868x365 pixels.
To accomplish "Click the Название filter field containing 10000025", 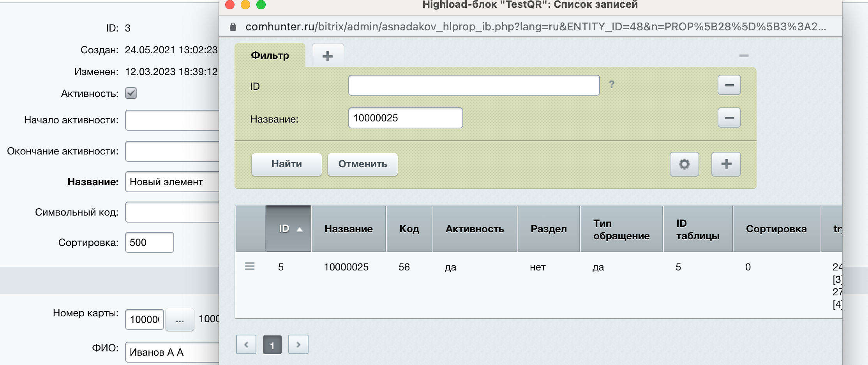I will point(406,118).
